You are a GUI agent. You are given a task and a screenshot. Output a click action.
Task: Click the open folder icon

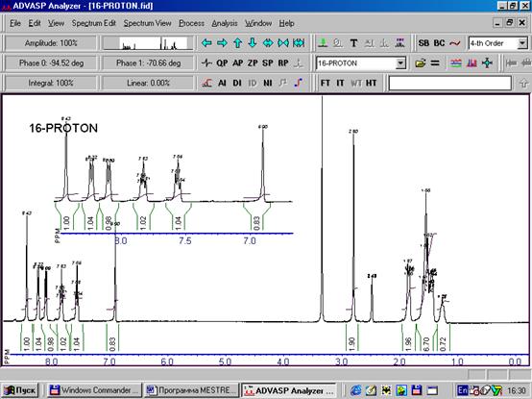[x=420, y=63]
